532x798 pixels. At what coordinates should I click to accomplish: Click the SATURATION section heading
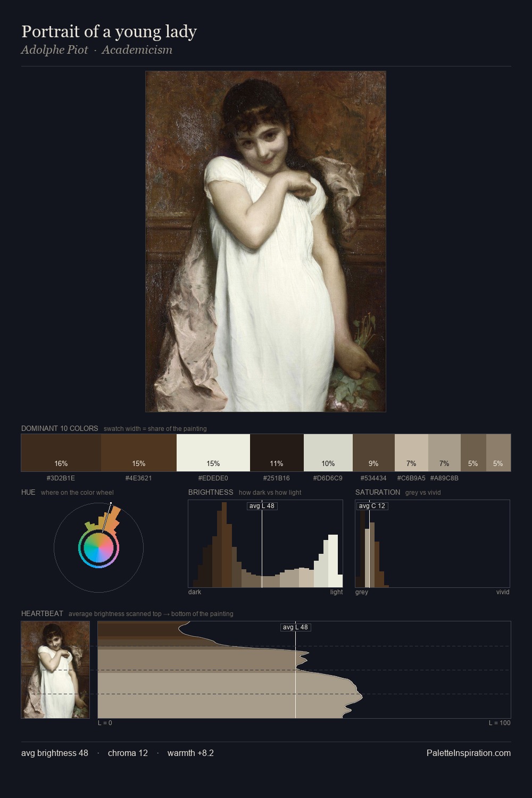tap(378, 492)
